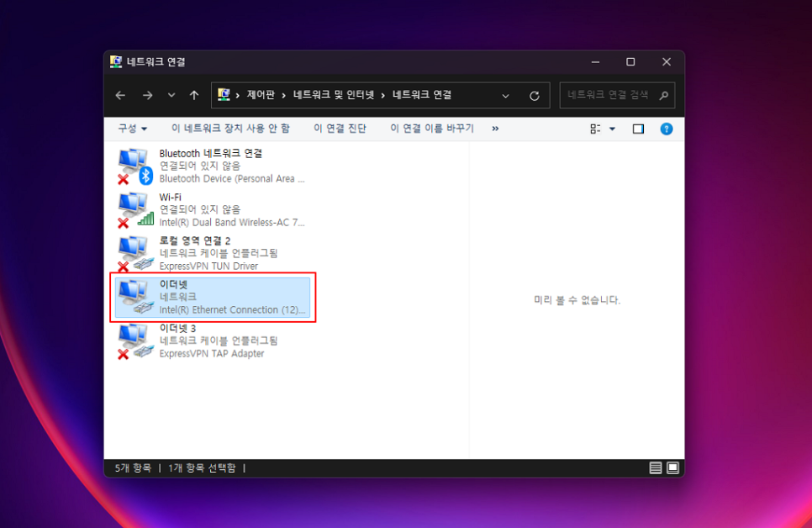Open help with blue question icon
812x528 pixels.
pos(667,129)
